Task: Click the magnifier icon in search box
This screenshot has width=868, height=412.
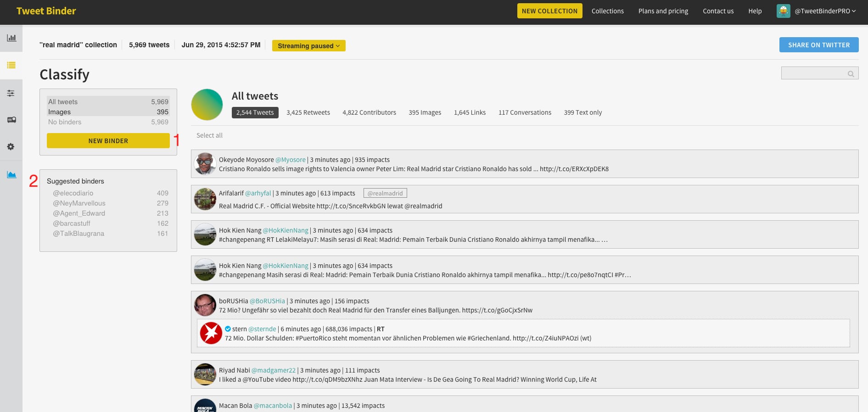Action: (851, 73)
